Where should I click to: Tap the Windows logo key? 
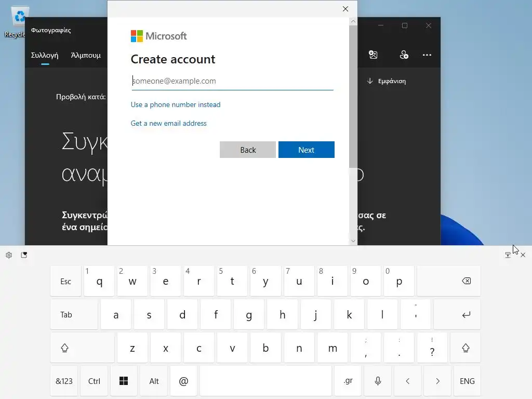[124, 381]
